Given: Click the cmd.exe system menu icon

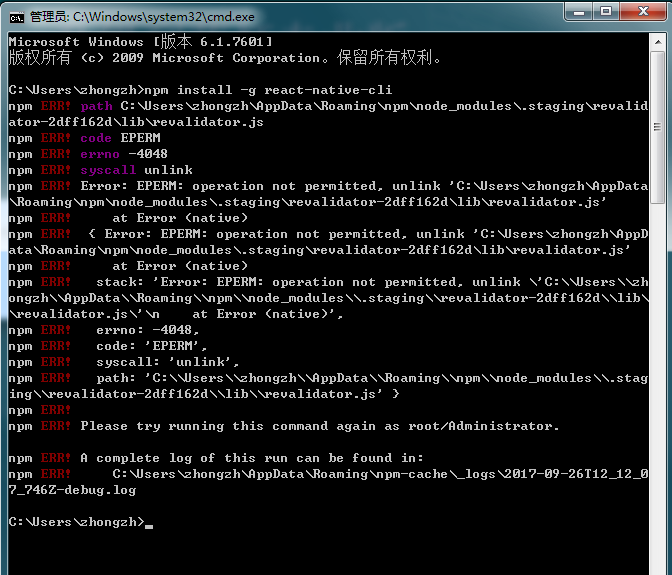Looking at the screenshot, I should 17,18.
